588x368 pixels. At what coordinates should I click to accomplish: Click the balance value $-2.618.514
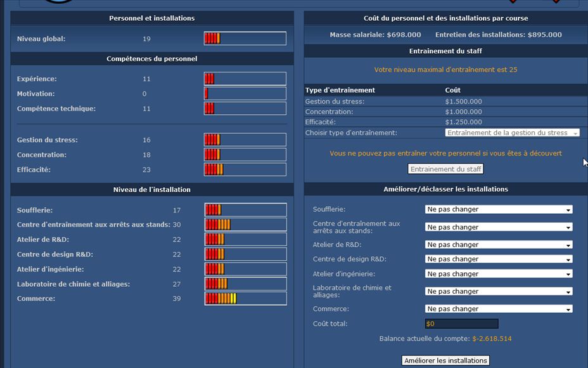pos(492,339)
